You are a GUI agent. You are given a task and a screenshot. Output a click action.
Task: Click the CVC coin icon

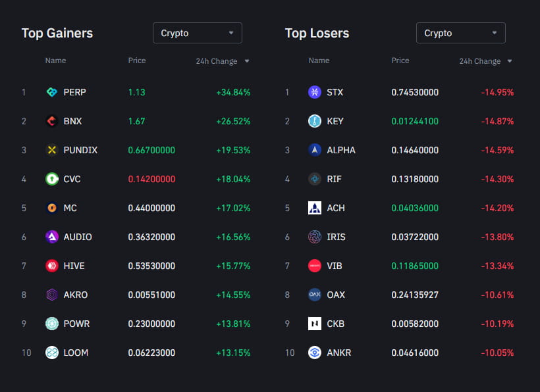point(52,179)
